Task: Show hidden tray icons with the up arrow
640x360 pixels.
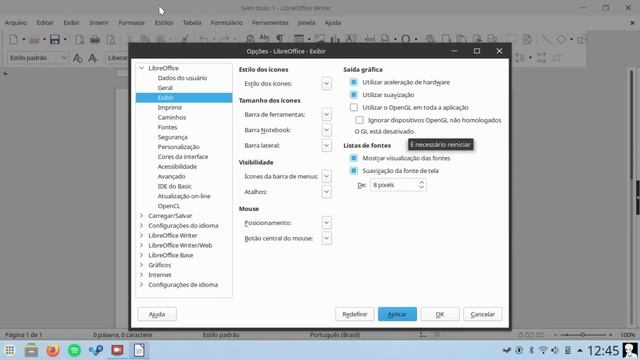Action: pos(580,350)
